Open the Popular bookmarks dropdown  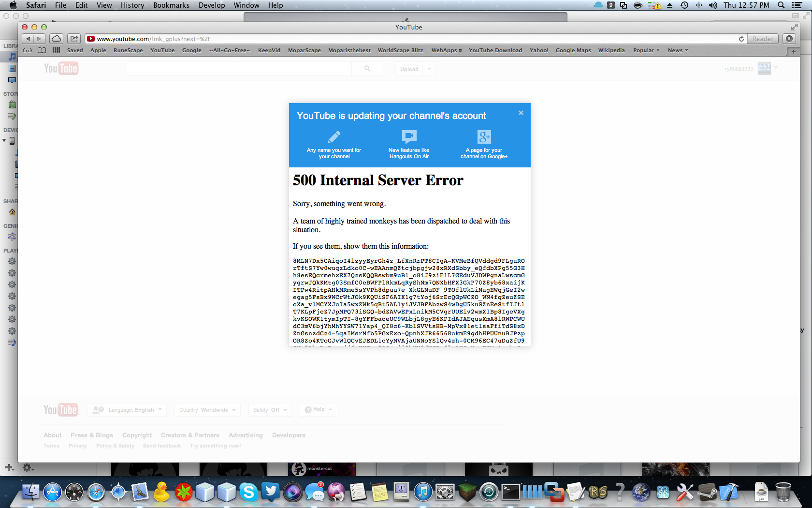point(646,50)
